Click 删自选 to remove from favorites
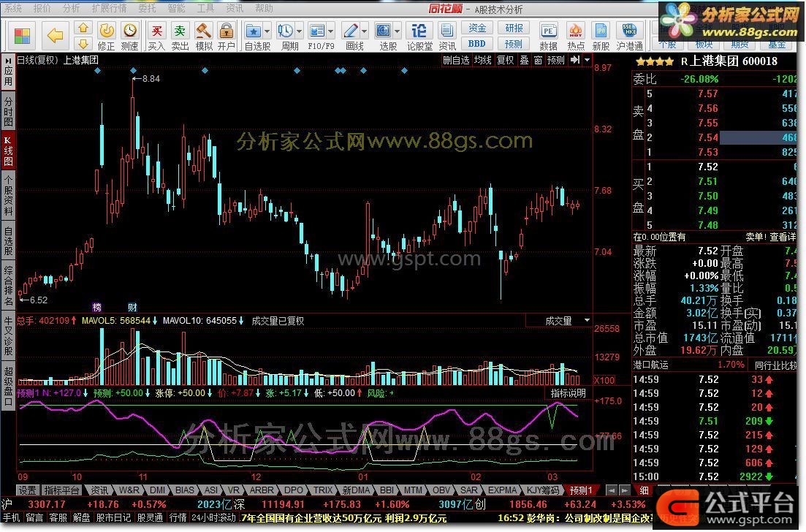 [456, 60]
